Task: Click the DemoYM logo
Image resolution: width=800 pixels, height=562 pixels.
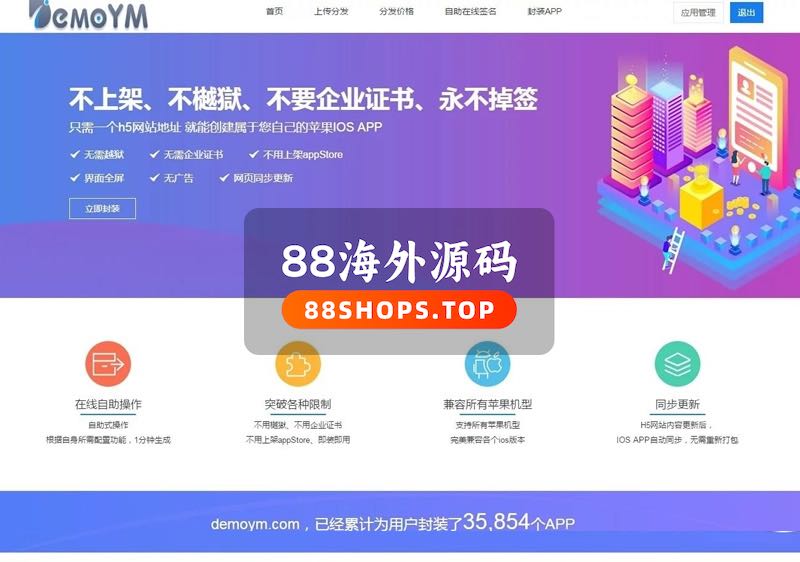Action: click(x=88, y=14)
